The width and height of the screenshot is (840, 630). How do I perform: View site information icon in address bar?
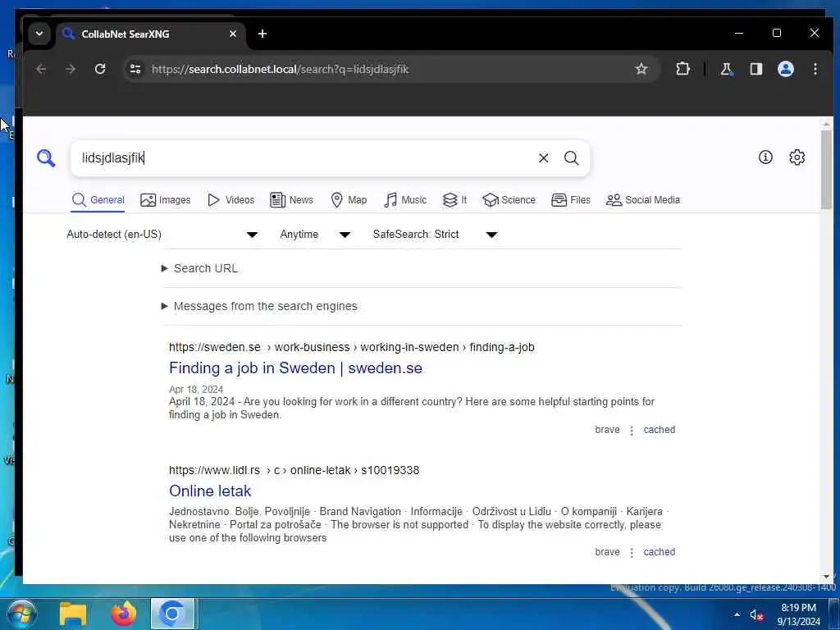pos(135,69)
